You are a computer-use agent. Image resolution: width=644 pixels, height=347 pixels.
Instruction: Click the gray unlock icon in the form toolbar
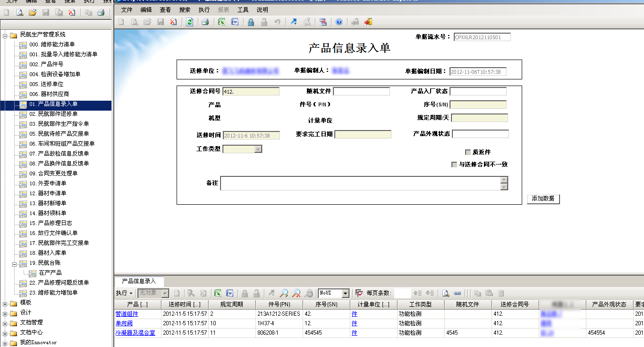pyautogui.click(x=264, y=22)
